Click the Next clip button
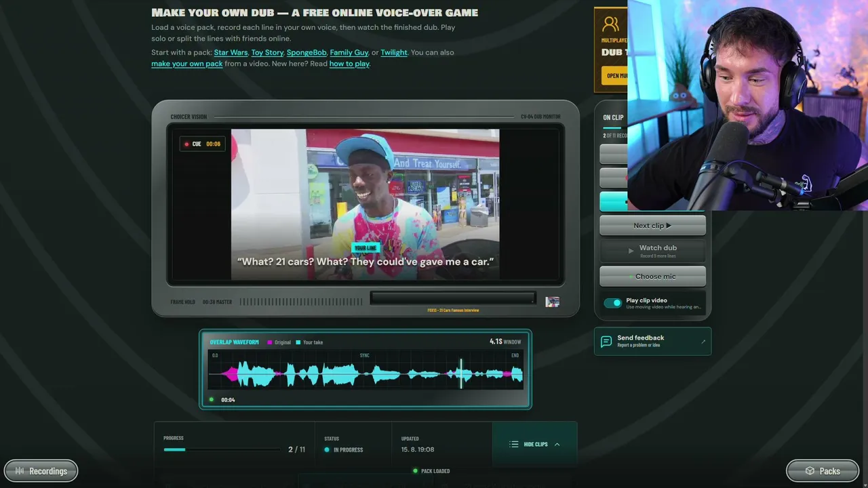The image size is (868, 488). (652, 226)
